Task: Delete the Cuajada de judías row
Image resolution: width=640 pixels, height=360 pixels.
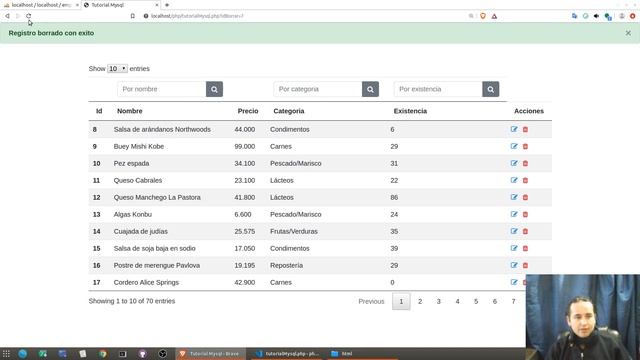Action: point(525,231)
